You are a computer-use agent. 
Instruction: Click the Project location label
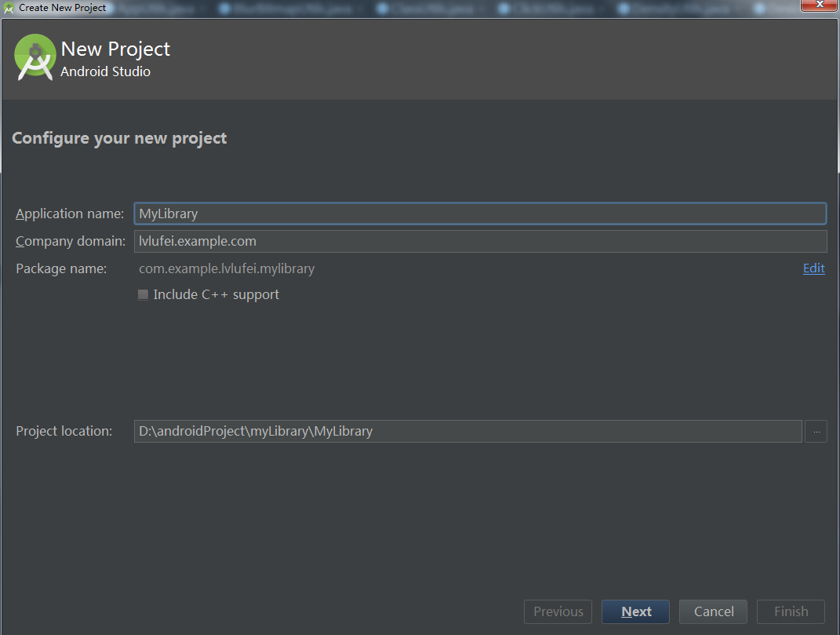[x=64, y=431]
